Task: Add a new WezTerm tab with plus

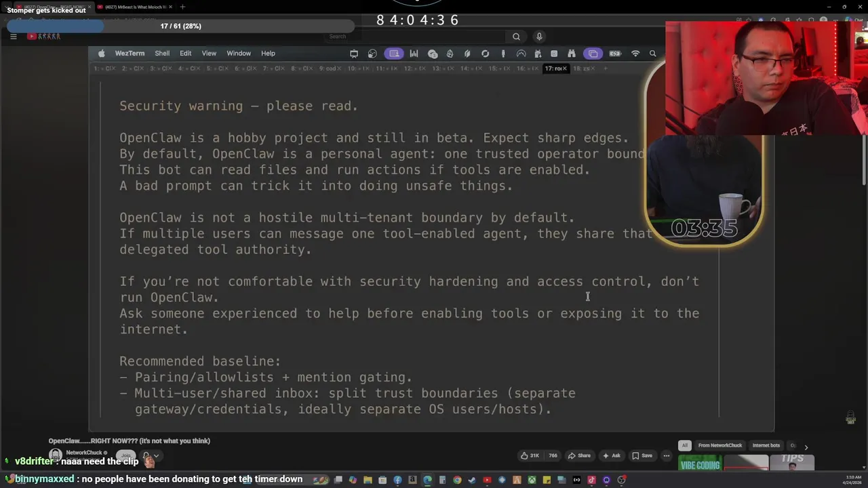Action: coord(605,68)
